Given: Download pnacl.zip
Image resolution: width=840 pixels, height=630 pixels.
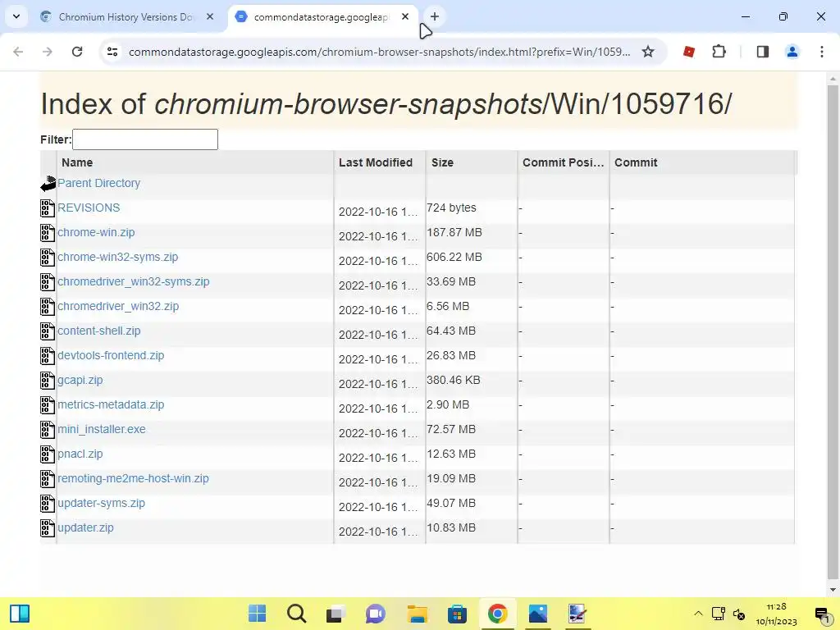Looking at the screenshot, I should pyautogui.click(x=80, y=454).
